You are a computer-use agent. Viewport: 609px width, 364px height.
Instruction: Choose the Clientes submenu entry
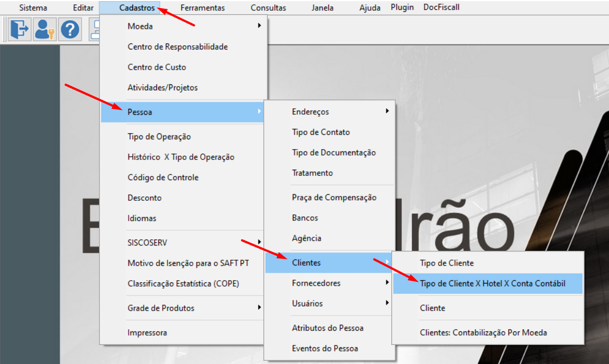click(x=329, y=263)
